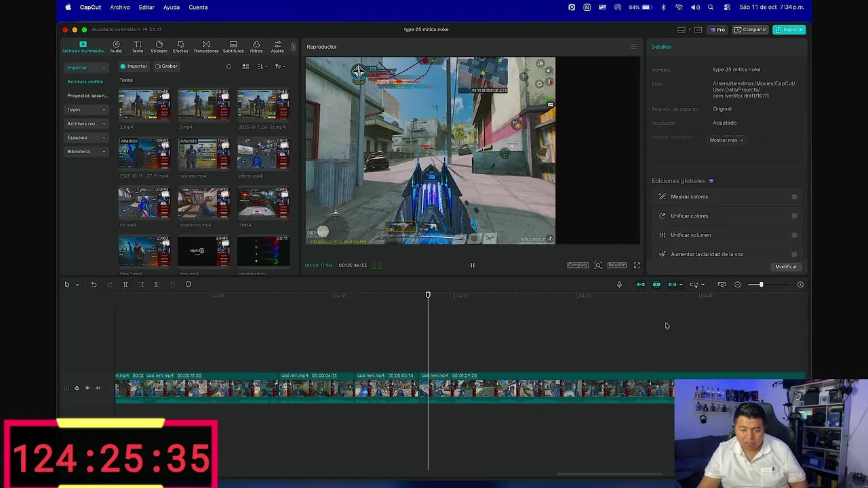Adjust the timeline zoom slider

(760, 285)
